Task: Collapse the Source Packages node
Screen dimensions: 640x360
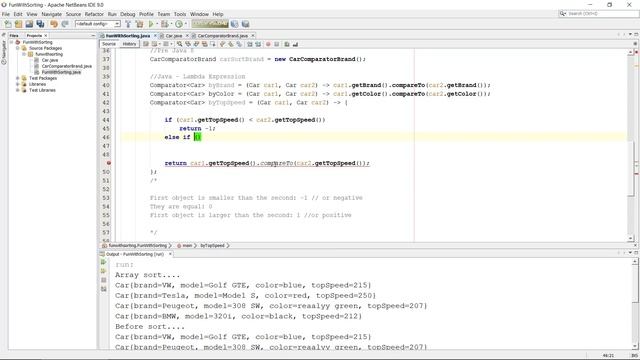Action: pos(18,48)
